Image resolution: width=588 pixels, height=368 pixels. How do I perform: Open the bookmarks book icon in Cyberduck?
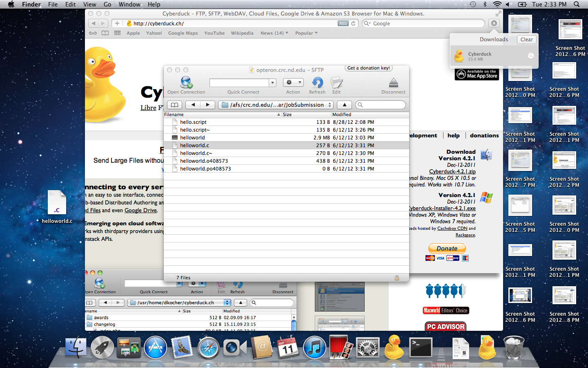point(174,105)
